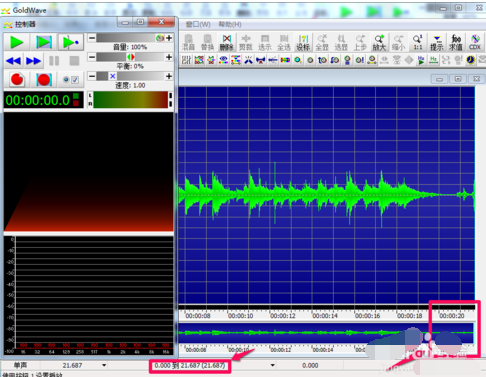This screenshot has height=377, width=486.
Task: Fast forward with blue double-right arrows
Action: pos(33,61)
